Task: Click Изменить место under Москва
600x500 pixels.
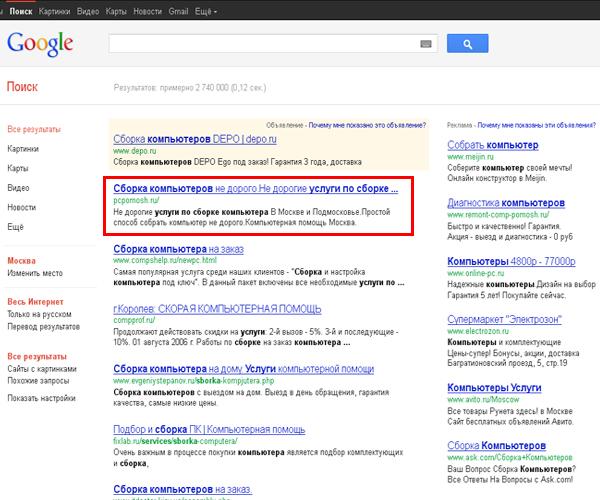Action: click(x=35, y=273)
